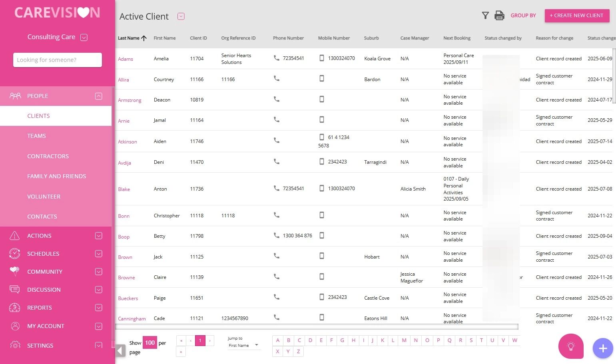This screenshot has height=364, width=616.
Task: Click the Settings gear icon
Action: pyautogui.click(x=15, y=345)
